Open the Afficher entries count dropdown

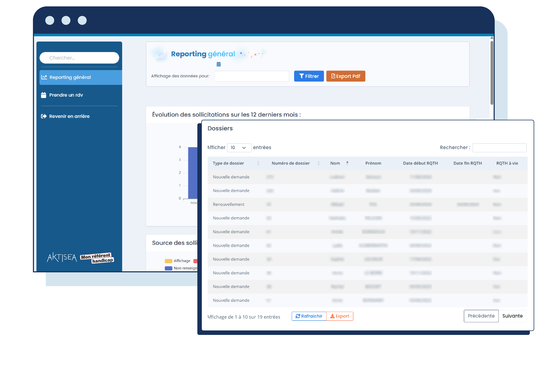coord(239,148)
